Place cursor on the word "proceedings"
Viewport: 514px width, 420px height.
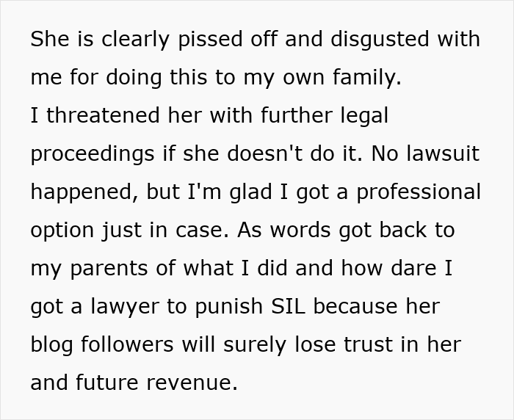click(x=92, y=154)
